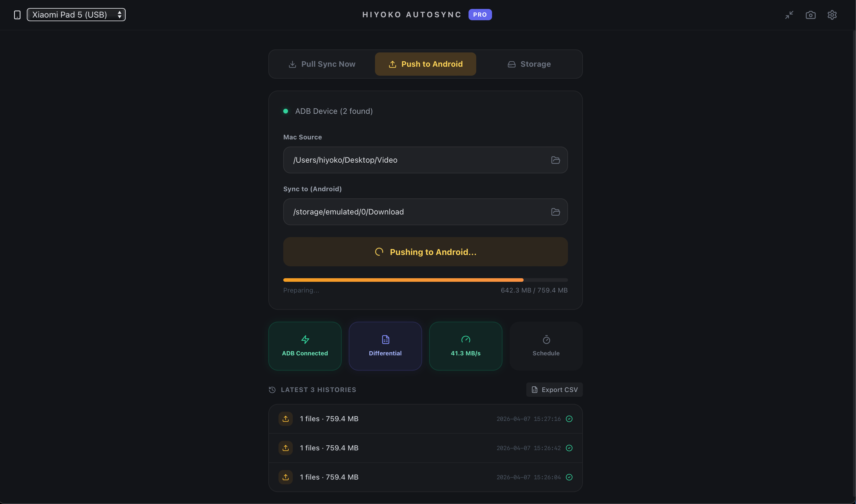The width and height of the screenshot is (856, 504).
Task: Click the history clock icon beside LATEST 3 HISTORIES
Action: 272,390
